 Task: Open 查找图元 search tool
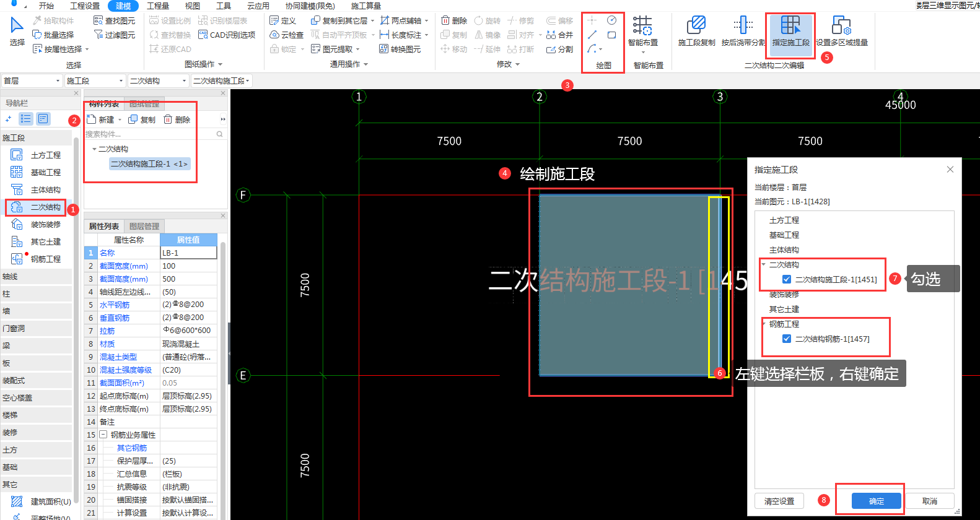pyautogui.click(x=114, y=21)
